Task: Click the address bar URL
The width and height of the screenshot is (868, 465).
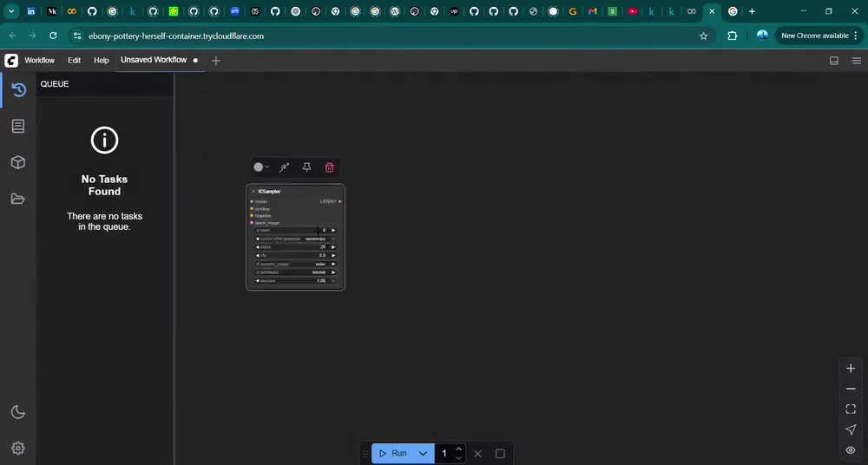Action: pyautogui.click(x=176, y=36)
